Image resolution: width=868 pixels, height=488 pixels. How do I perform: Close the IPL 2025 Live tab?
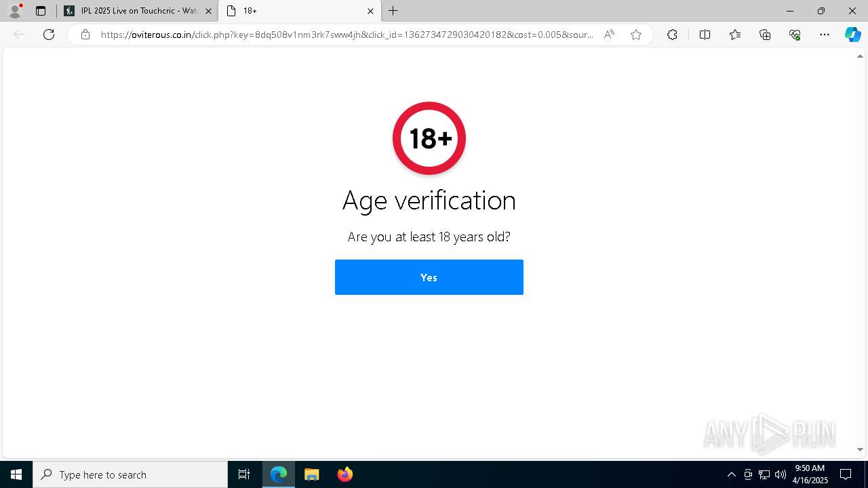click(x=208, y=11)
